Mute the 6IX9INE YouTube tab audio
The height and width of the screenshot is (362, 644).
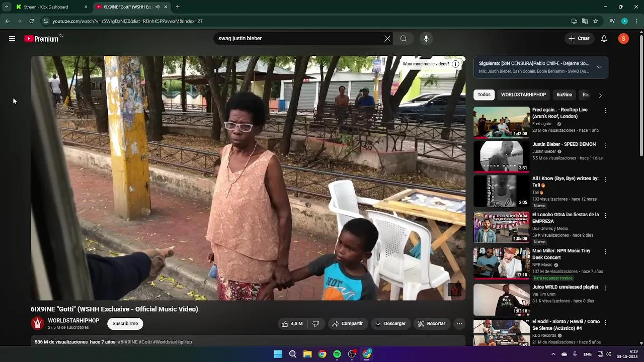click(157, 7)
